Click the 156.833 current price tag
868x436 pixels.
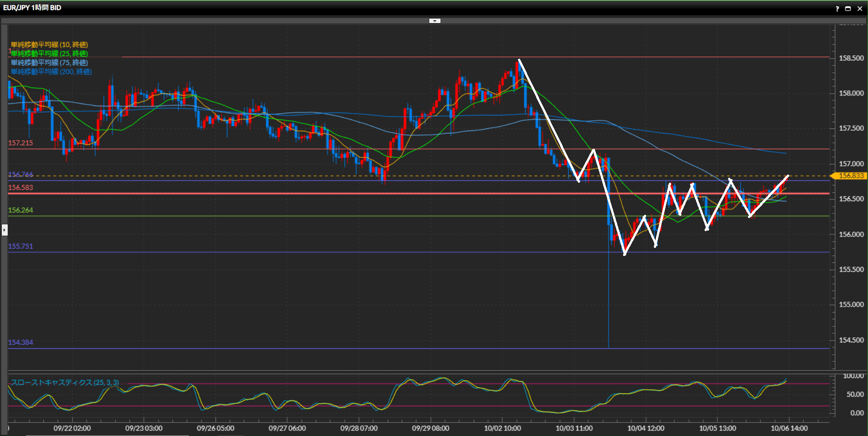[x=850, y=176]
